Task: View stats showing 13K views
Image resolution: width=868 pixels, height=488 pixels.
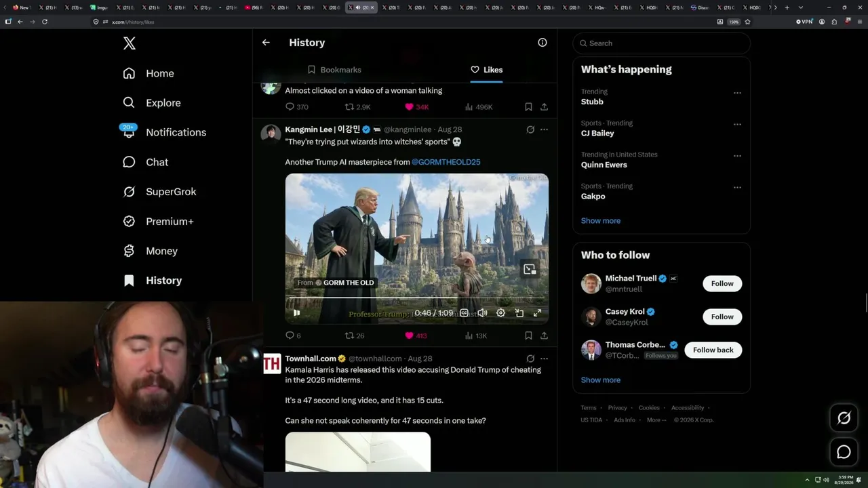Action: (475, 335)
